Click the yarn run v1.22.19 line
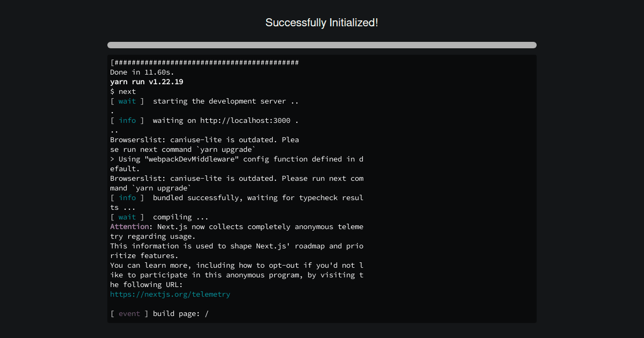This screenshot has width=644, height=338. click(146, 82)
